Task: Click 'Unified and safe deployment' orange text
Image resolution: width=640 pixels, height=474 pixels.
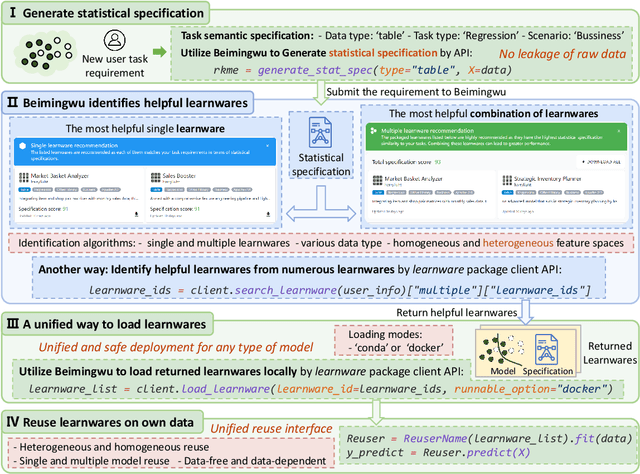Action: click(176, 347)
